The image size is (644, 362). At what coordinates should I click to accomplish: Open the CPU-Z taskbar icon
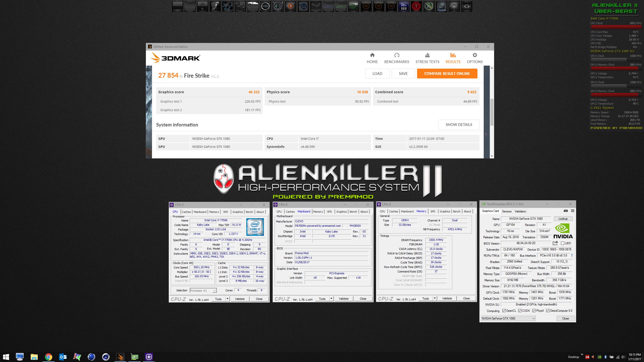[x=149, y=357]
